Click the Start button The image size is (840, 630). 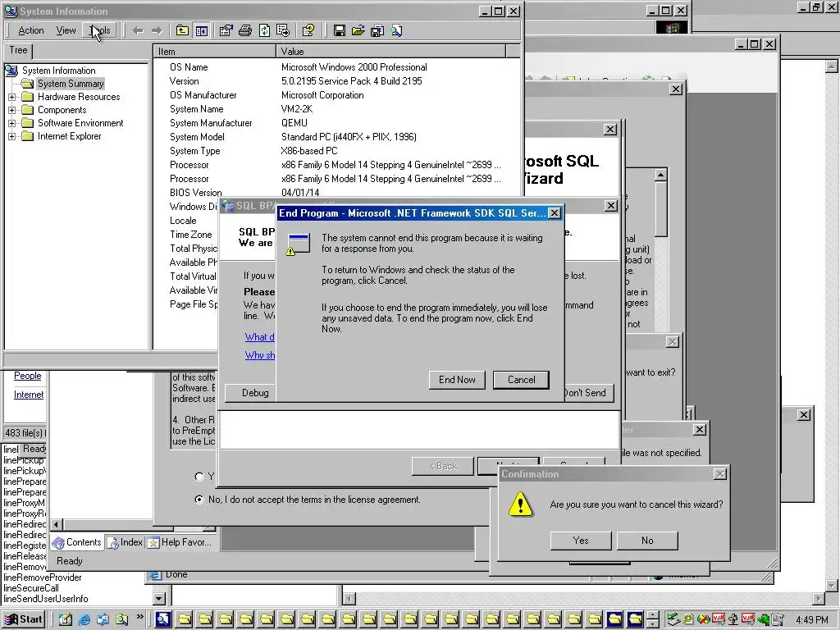(x=24, y=619)
